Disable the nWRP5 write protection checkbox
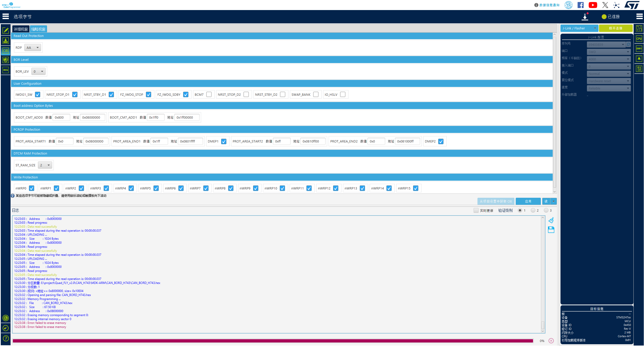Screen dimensions: 644x346 click(156, 188)
